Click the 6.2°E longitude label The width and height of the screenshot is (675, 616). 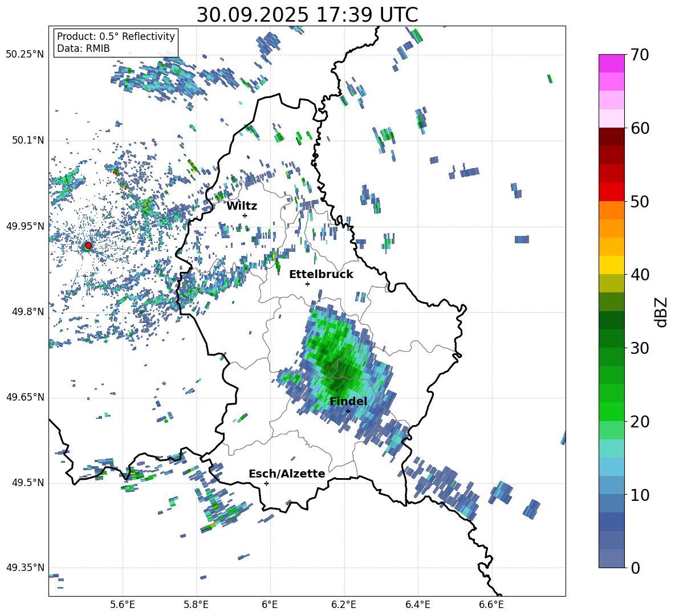(x=344, y=605)
